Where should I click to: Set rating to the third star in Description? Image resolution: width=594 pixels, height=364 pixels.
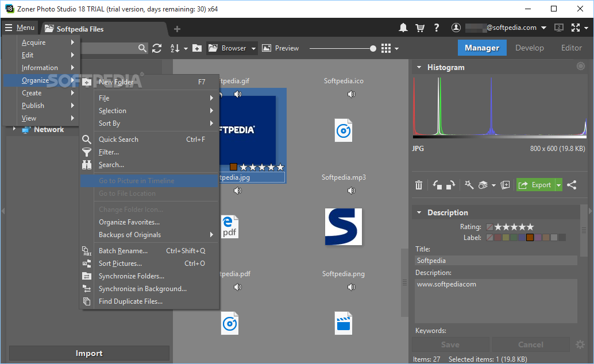tap(514, 227)
